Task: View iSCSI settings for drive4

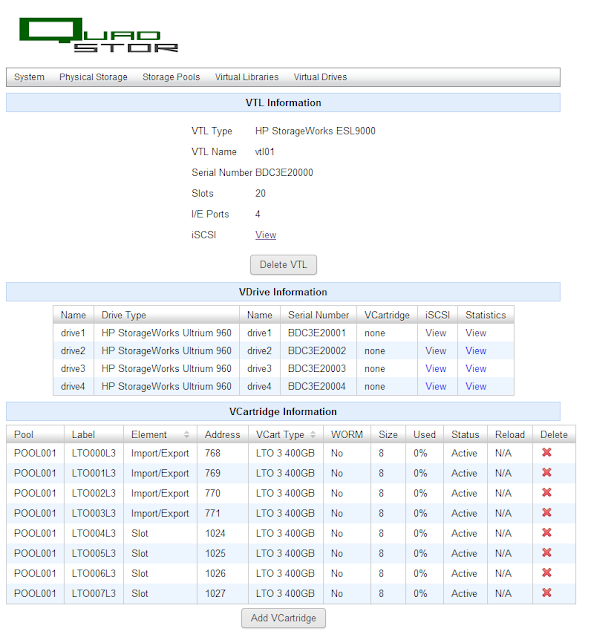Action: (436, 387)
